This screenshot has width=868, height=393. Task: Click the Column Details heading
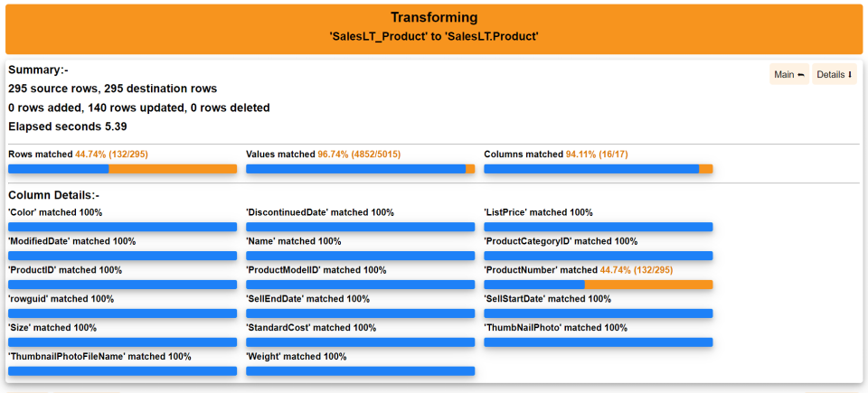(x=53, y=195)
